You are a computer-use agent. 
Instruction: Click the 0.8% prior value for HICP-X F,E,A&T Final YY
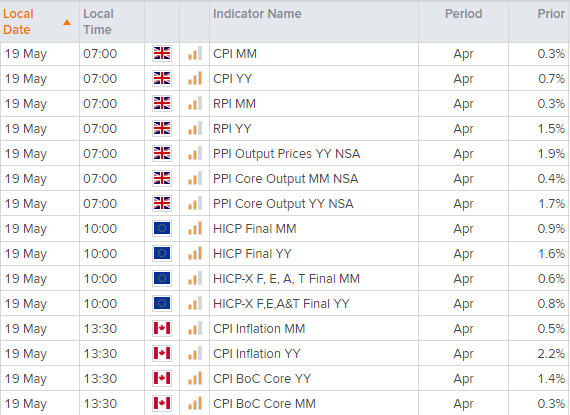click(x=551, y=304)
